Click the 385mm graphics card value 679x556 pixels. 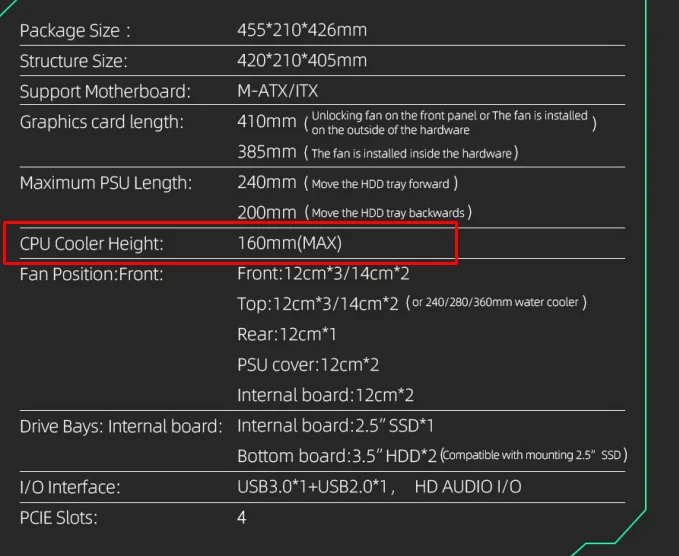(x=266, y=153)
